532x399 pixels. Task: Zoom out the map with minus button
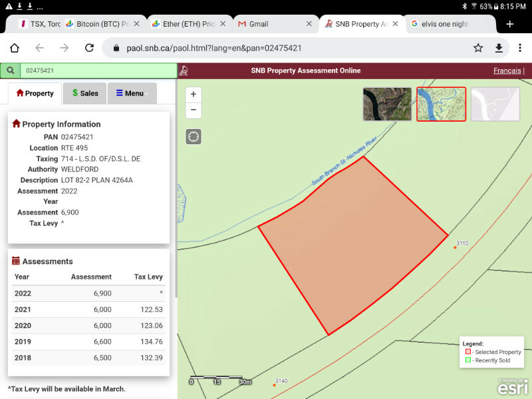point(194,110)
